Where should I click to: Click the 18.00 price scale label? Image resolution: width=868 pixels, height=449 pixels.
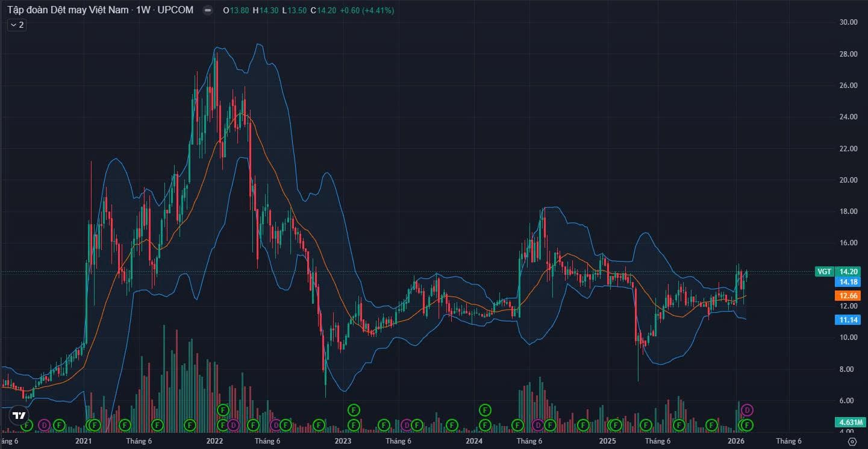click(848, 212)
